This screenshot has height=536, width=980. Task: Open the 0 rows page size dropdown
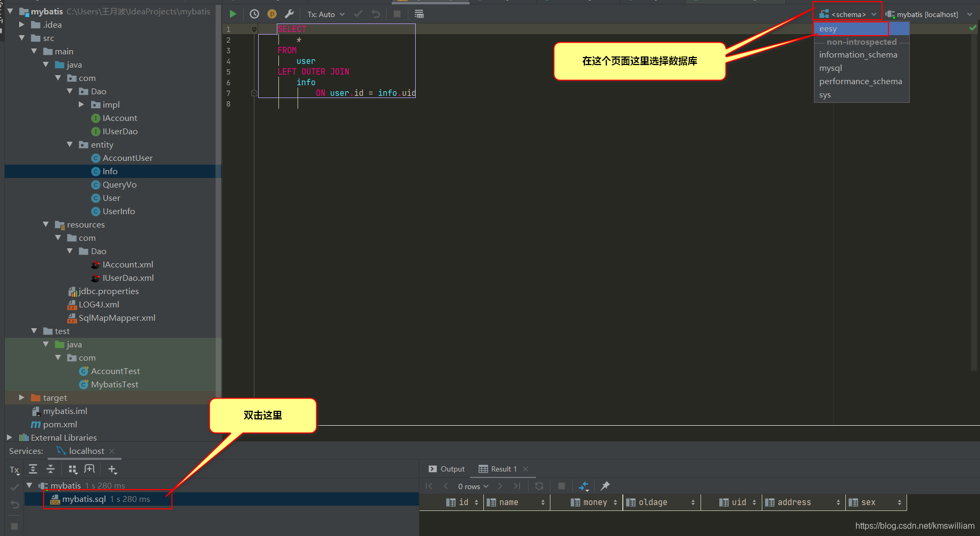473,486
